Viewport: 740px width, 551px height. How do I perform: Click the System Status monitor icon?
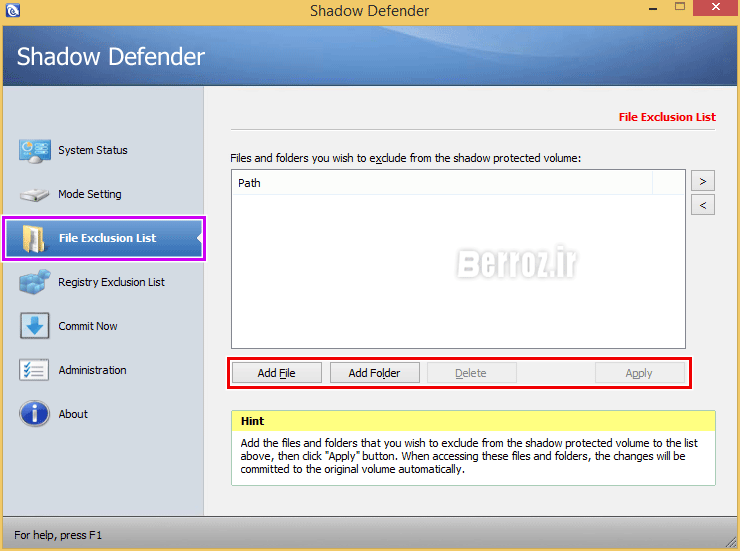pyautogui.click(x=34, y=151)
